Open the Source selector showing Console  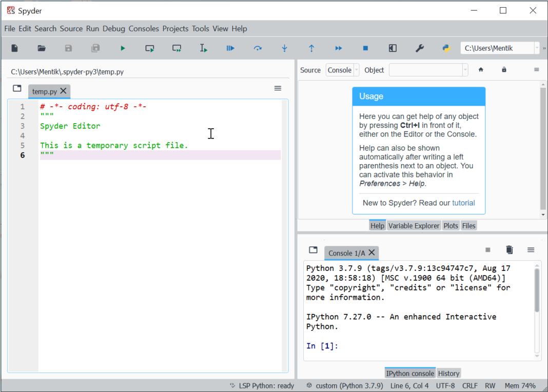(342, 70)
